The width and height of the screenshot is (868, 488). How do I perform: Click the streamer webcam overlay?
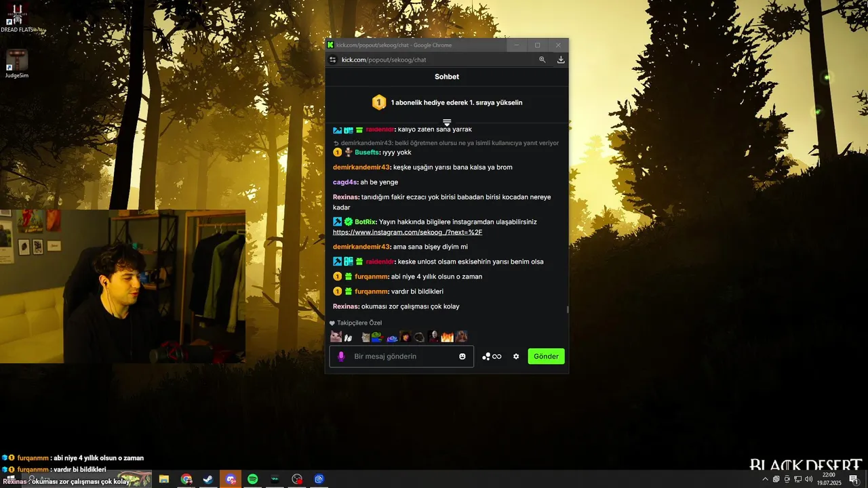click(123, 286)
